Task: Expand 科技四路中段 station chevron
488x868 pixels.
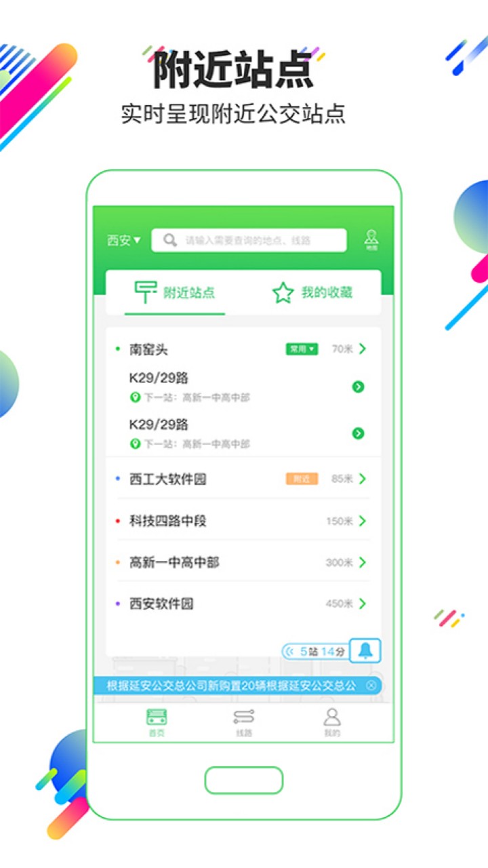Action: (363, 521)
